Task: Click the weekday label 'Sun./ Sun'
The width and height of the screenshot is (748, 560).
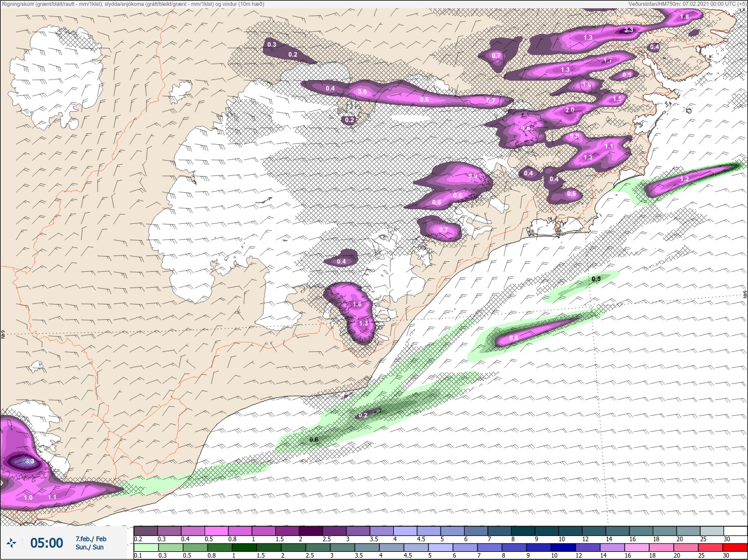Action: 89,547
